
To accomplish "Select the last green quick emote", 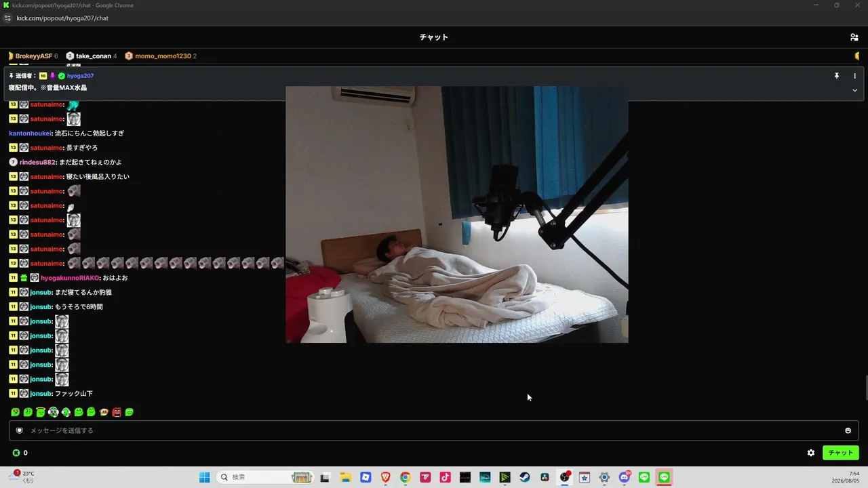I will coord(130,412).
